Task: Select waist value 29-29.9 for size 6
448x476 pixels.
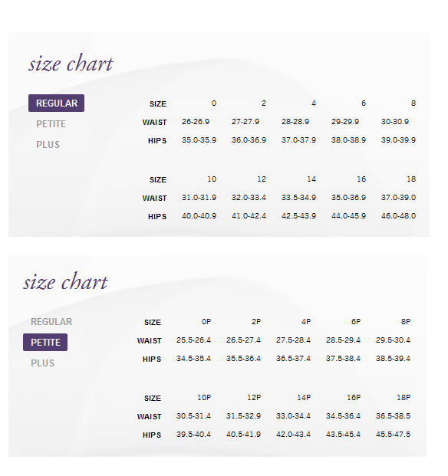Action: click(345, 122)
